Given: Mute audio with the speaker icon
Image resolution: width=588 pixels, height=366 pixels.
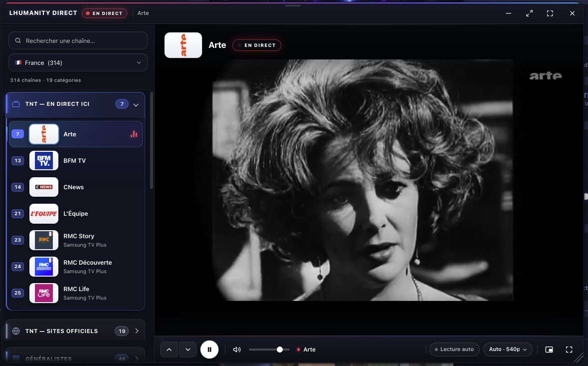Looking at the screenshot, I should (x=236, y=350).
